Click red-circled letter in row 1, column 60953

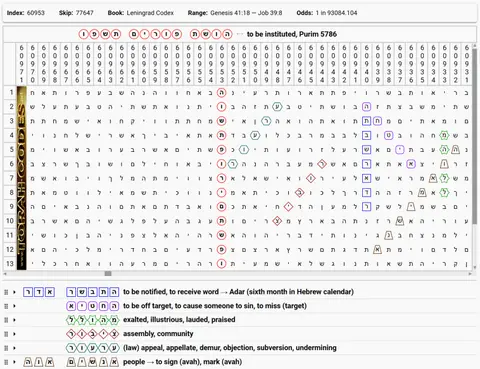222,93
